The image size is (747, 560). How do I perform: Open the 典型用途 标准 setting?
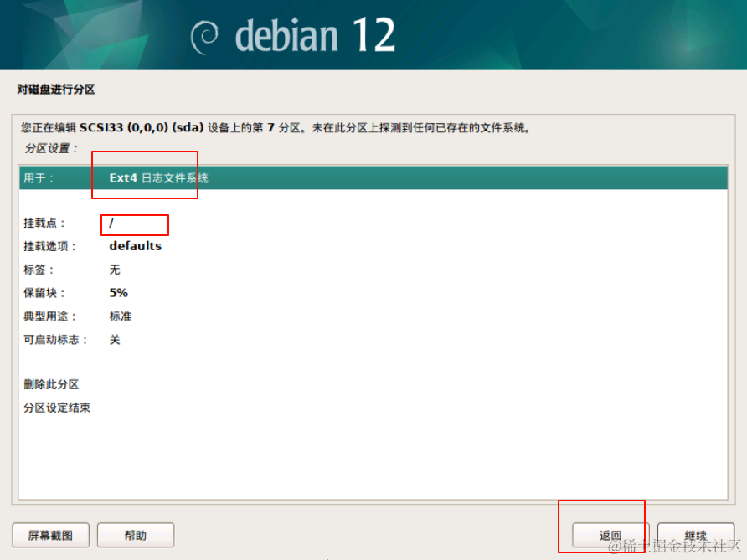pyautogui.click(x=373, y=316)
